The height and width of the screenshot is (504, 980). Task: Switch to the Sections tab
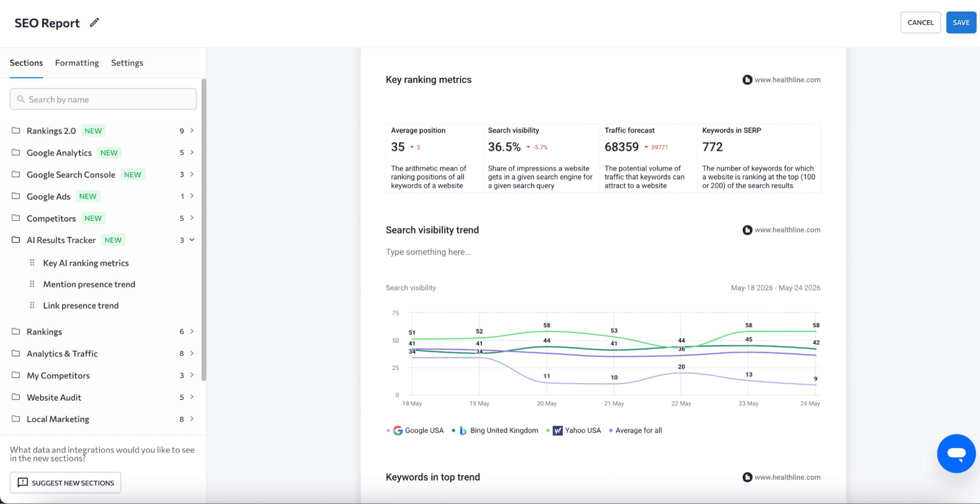coord(26,63)
